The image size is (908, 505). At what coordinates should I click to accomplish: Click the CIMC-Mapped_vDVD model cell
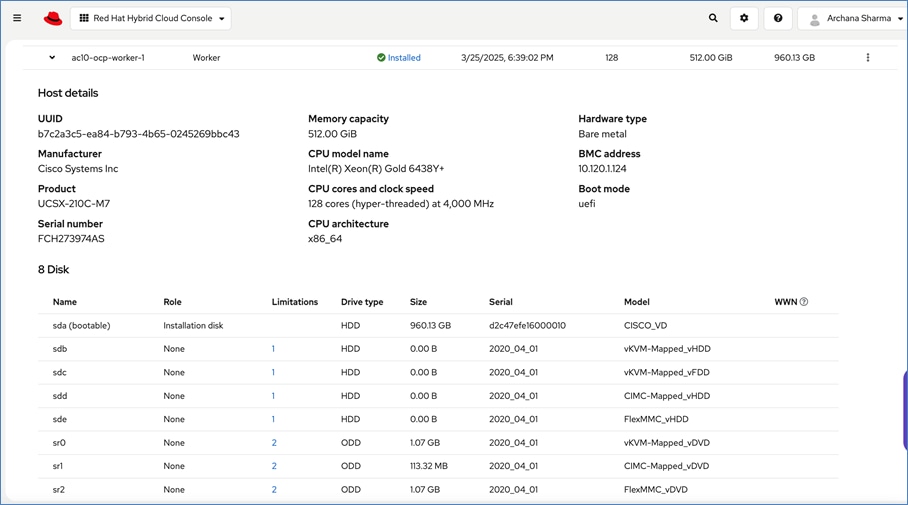click(x=667, y=466)
